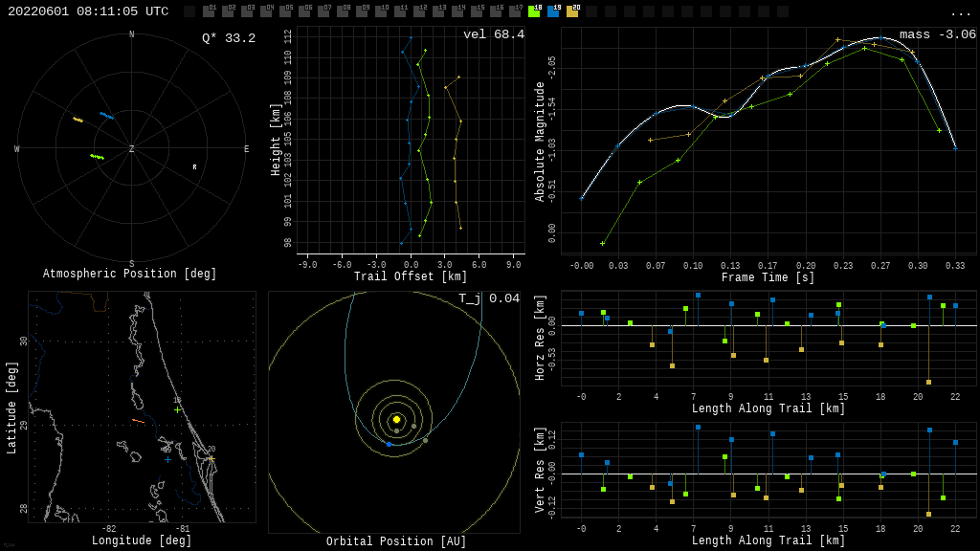Click the yellow Sun in the orbital plot

point(396,419)
